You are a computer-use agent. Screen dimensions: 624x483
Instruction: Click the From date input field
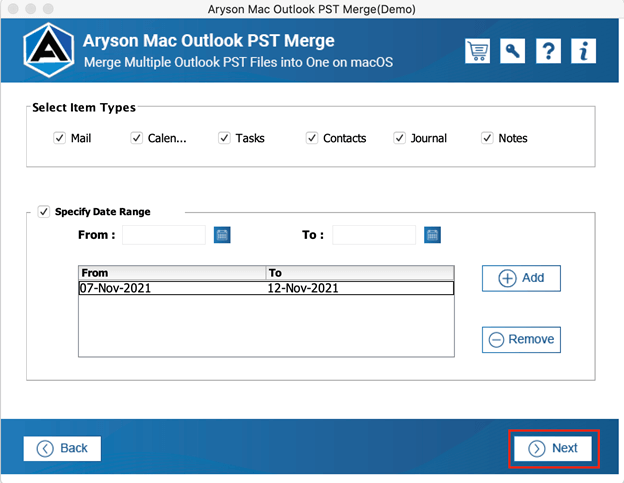click(164, 235)
